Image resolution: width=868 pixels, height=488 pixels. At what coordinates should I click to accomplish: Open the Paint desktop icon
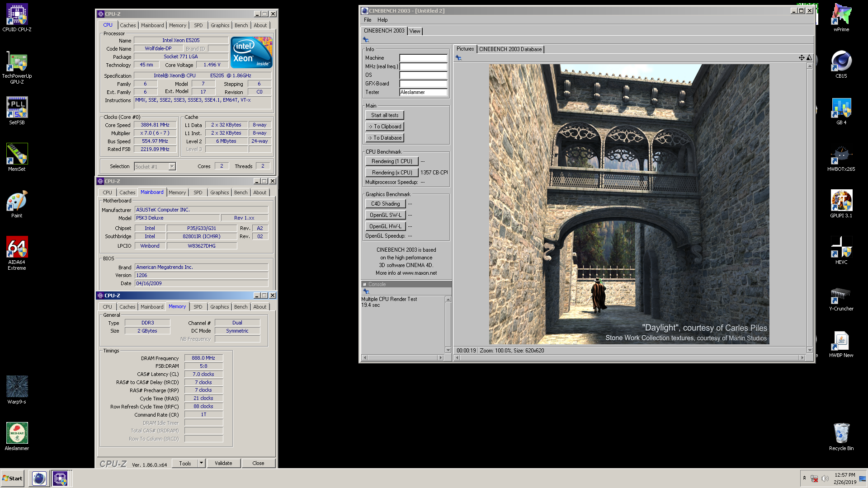click(17, 204)
